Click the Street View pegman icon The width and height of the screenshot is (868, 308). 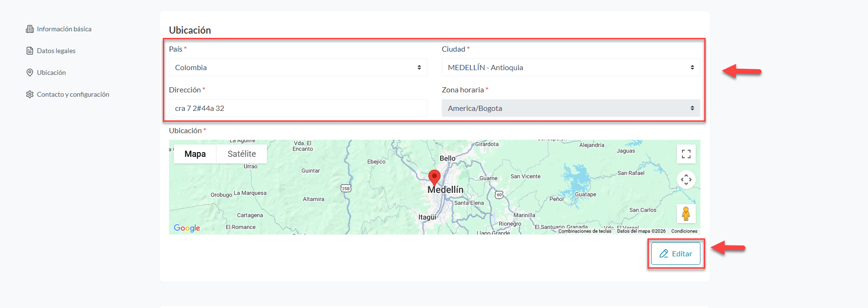(686, 214)
